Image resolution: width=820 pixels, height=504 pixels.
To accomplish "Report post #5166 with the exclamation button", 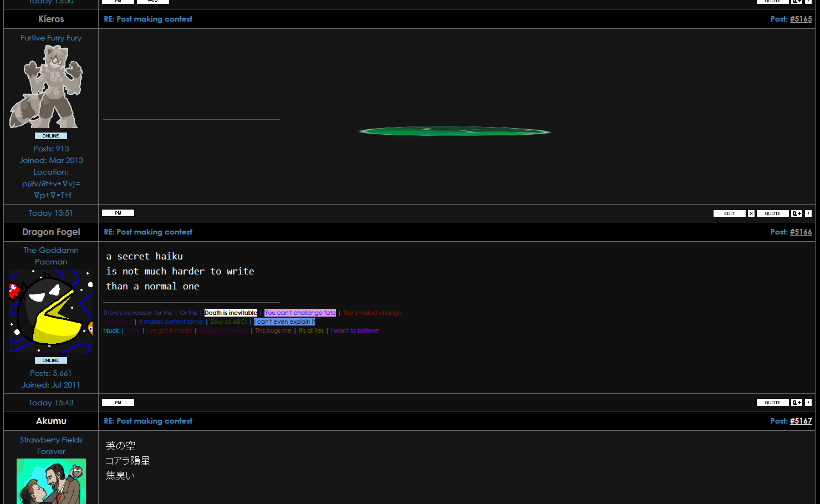I will pos(808,403).
